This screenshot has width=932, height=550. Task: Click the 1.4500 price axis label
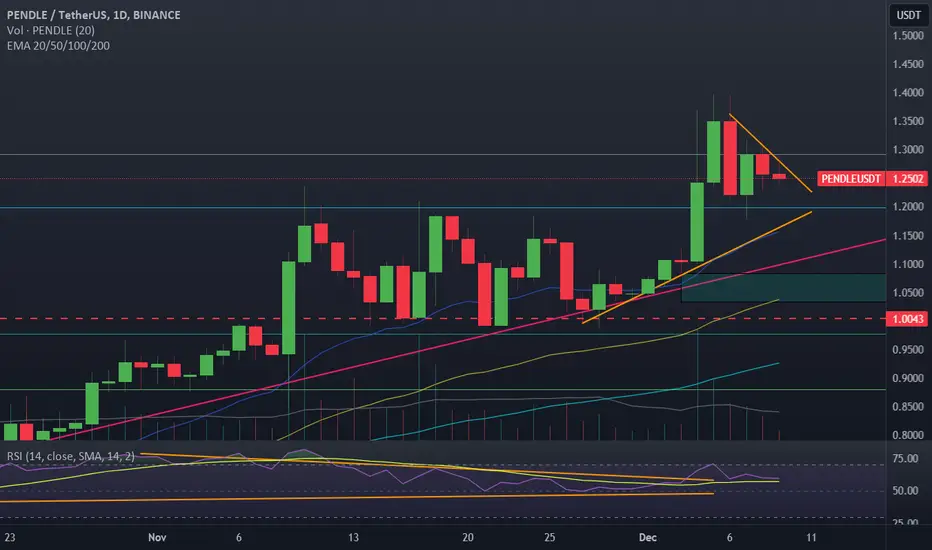(x=908, y=64)
